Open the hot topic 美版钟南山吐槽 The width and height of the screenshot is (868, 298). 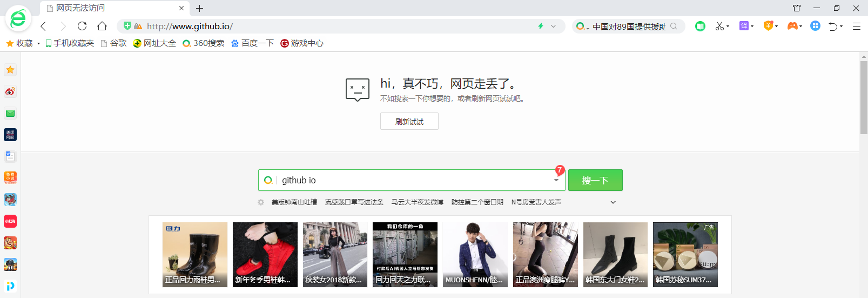coord(294,202)
